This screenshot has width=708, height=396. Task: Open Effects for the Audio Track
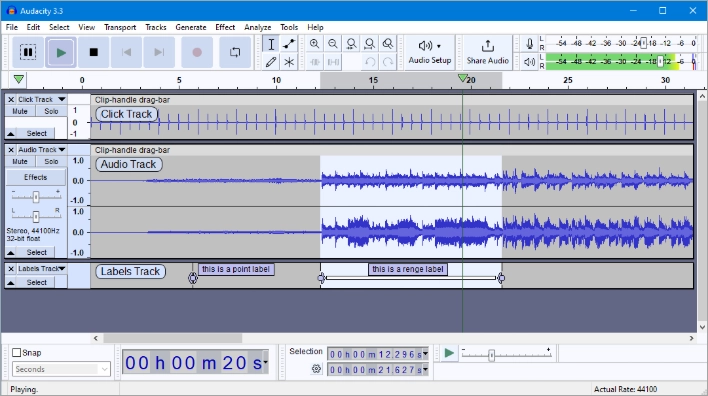coord(36,177)
